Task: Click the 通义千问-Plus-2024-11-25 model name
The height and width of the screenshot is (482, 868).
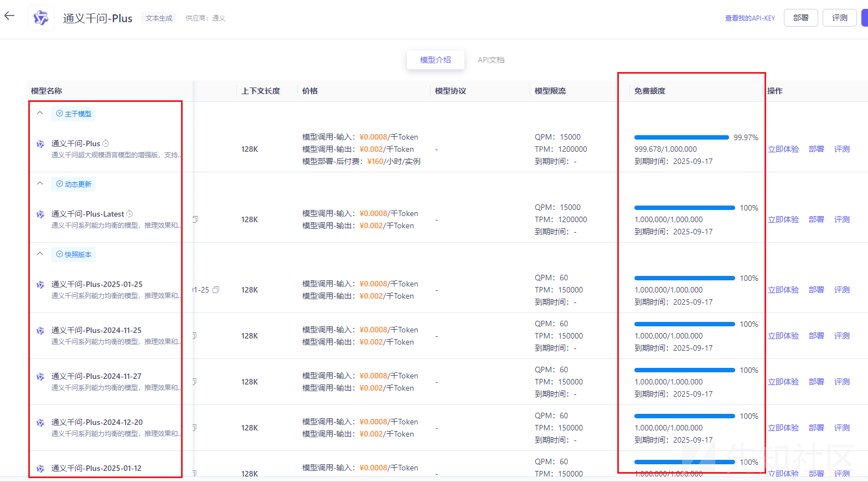Action: tap(96, 330)
